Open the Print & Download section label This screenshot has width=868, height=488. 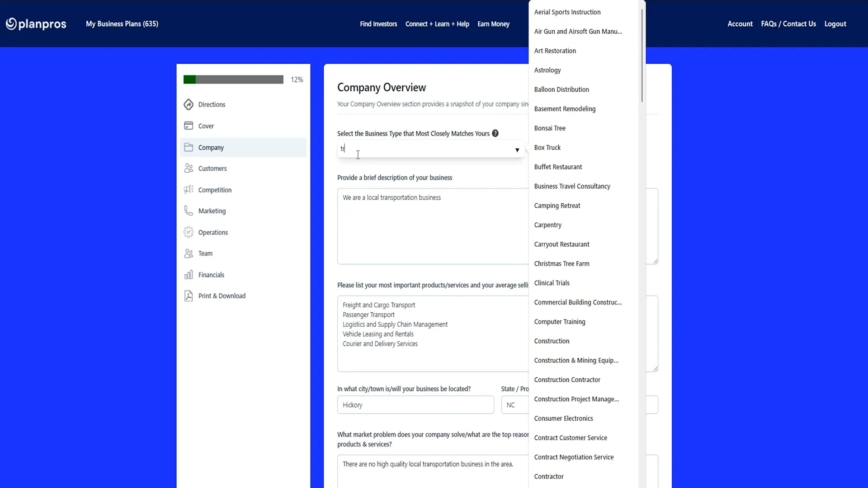222,296
